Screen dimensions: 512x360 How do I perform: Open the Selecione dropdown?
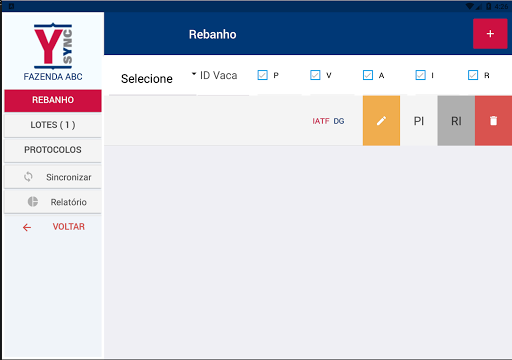point(152,79)
